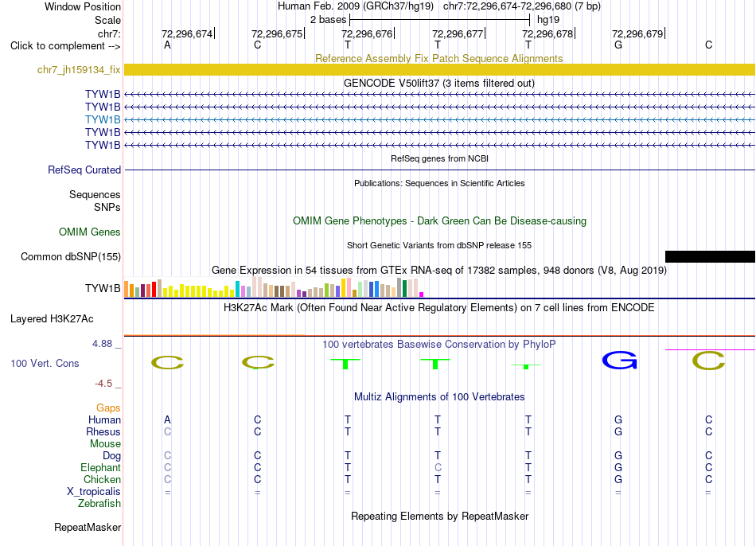
Task: Click the 'RepeatMasker' track label
Action: (x=88, y=527)
